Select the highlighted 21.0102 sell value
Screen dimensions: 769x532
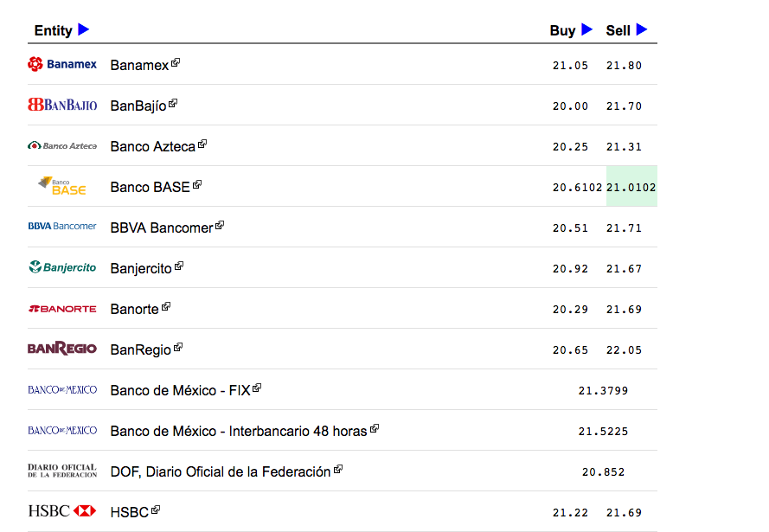(x=631, y=186)
